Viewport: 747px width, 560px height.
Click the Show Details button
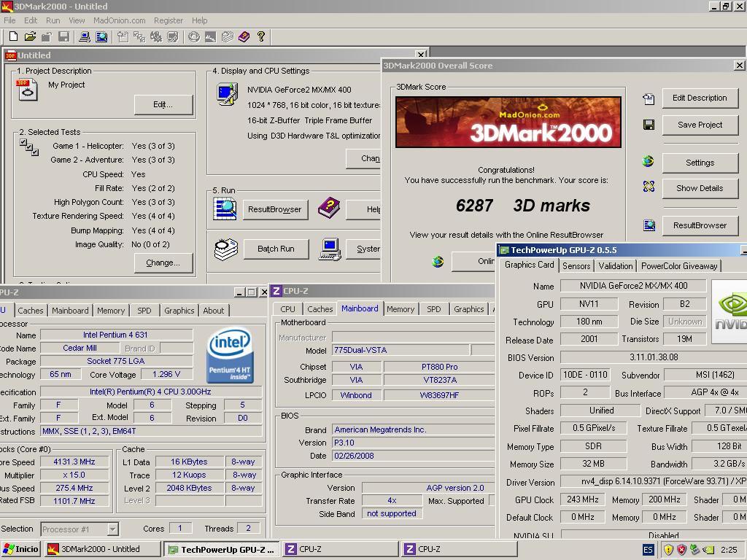click(700, 188)
